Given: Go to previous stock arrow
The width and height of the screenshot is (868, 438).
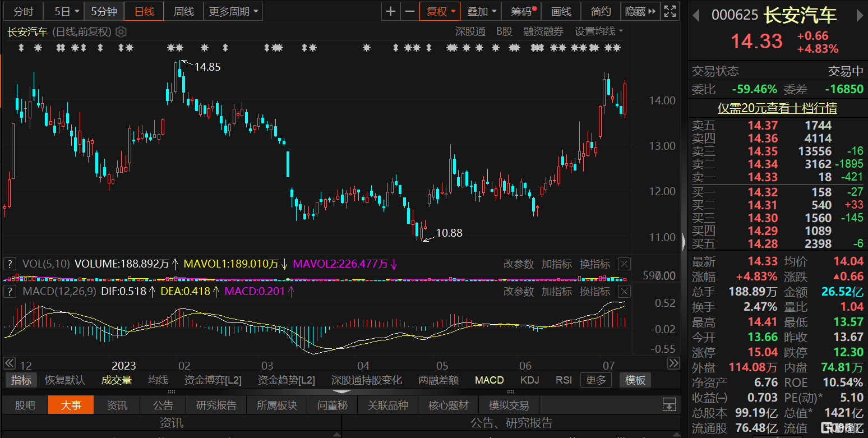Looking at the screenshot, I should click(696, 16).
